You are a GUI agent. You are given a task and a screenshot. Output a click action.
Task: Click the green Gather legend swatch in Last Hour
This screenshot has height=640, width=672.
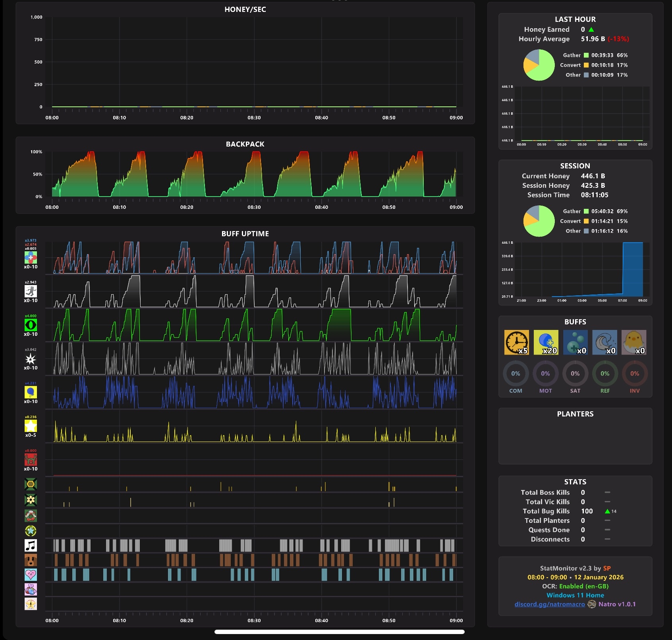pyautogui.click(x=586, y=56)
